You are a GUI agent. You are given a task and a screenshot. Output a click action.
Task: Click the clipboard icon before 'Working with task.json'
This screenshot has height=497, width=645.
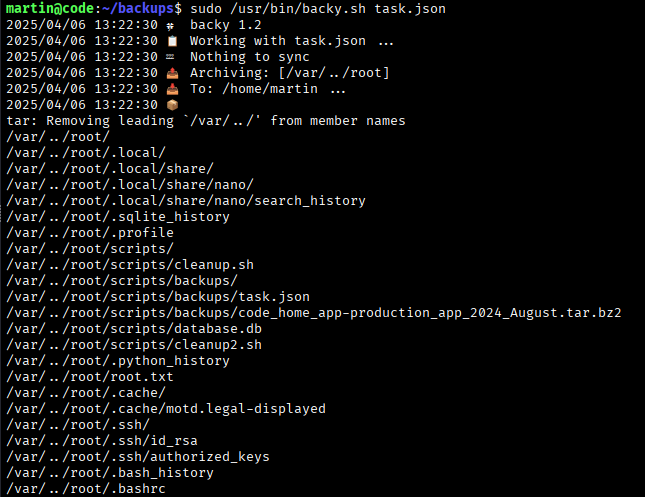(171, 40)
